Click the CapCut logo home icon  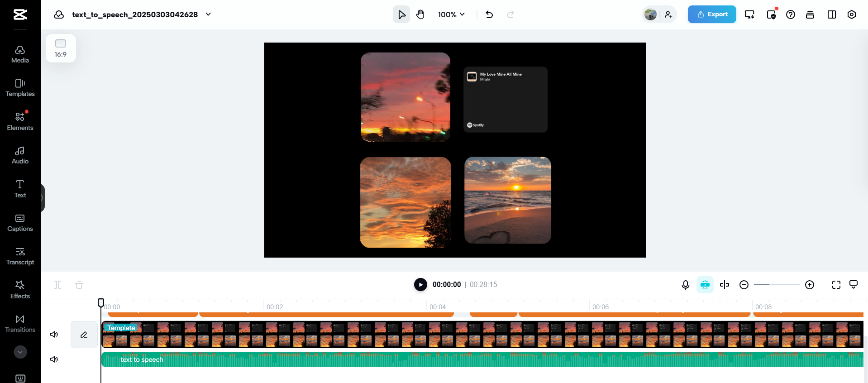[20, 14]
